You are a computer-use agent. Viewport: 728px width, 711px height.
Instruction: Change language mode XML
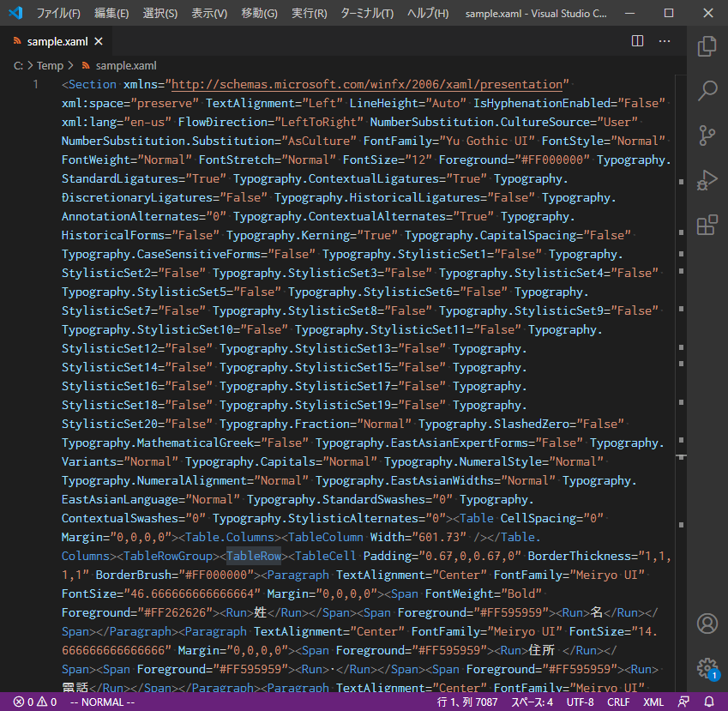point(653,702)
